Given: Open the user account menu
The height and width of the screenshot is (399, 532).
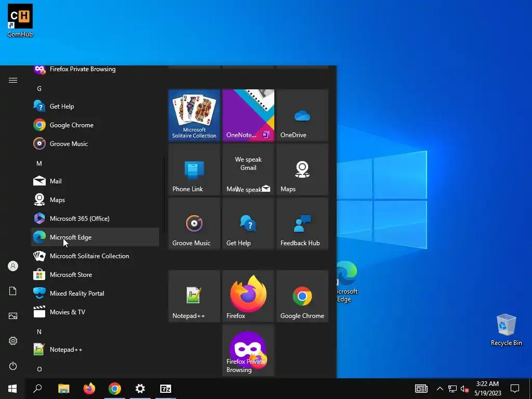Looking at the screenshot, I should (x=13, y=266).
